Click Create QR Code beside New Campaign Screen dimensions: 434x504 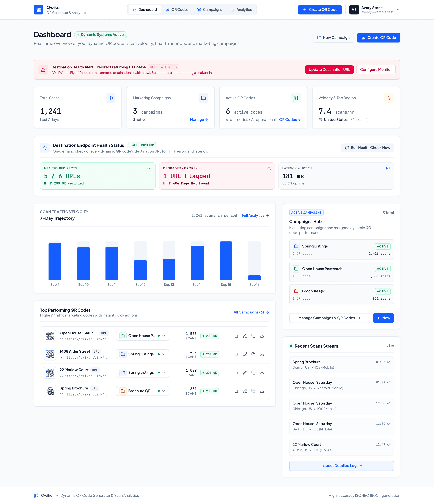(x=379, y=38)
